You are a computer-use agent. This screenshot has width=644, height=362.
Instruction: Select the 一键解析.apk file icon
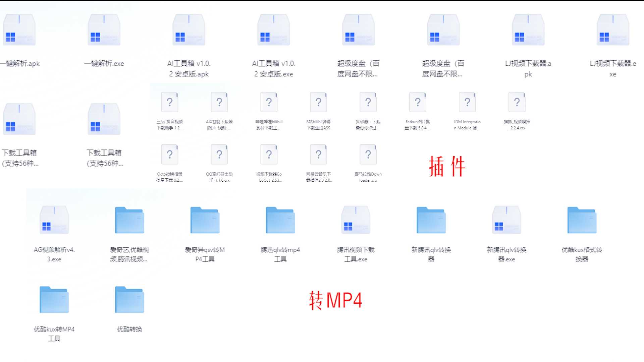19,30
